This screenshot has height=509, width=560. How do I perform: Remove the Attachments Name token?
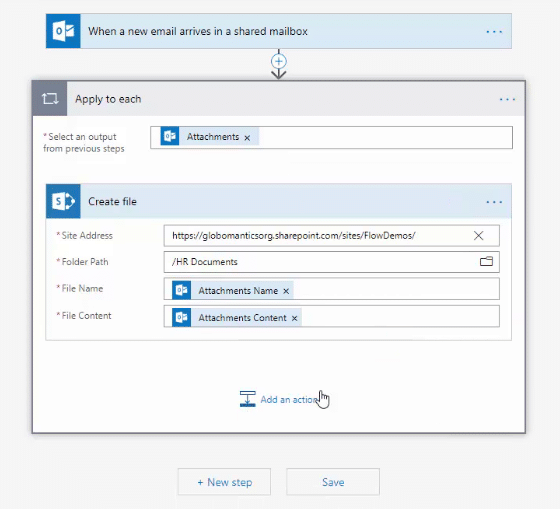(286, 291)
